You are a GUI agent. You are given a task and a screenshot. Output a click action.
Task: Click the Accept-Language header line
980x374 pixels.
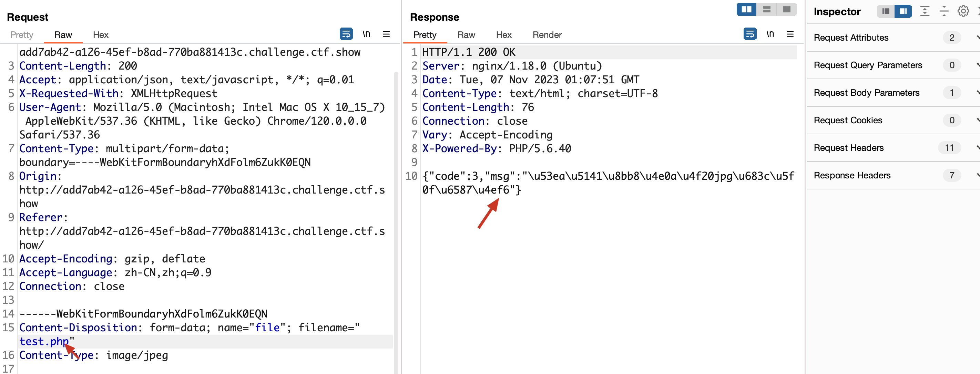115,272
